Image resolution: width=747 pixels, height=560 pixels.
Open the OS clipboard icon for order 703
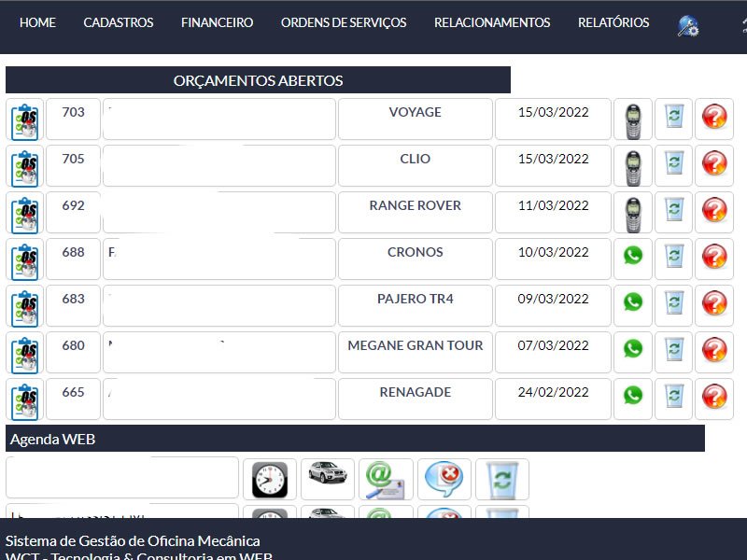[25, 122]
